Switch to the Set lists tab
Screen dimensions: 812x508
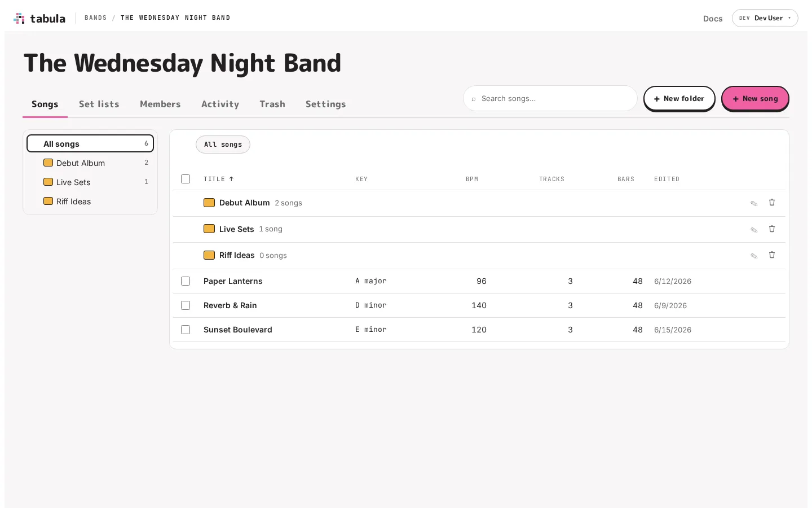[x=99, y=104]
